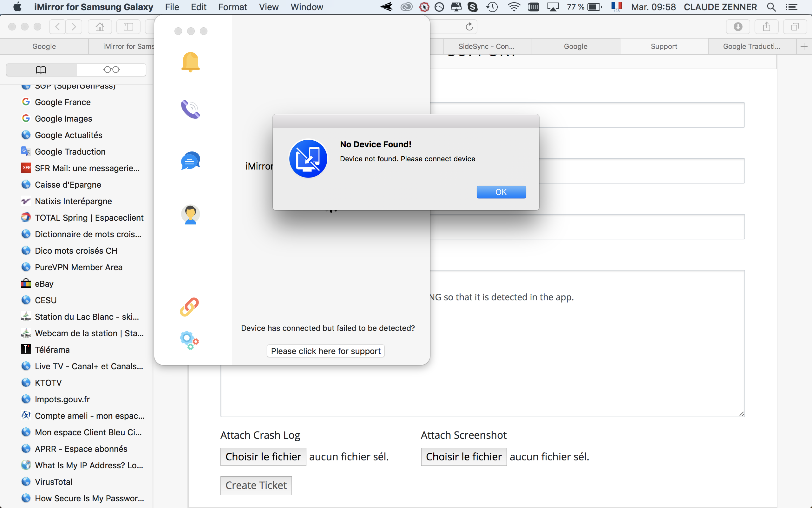Show Safari downloads

point(738,27)
